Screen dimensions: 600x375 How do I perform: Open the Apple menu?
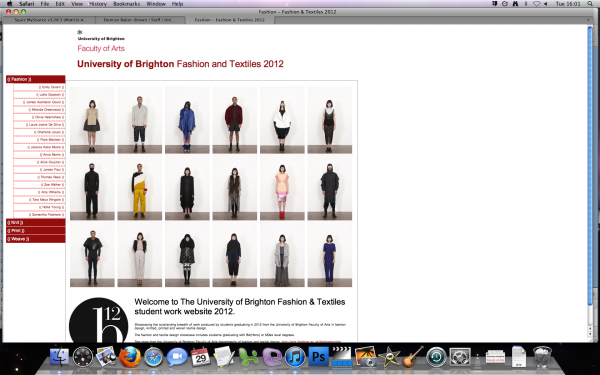pos(9,4)
